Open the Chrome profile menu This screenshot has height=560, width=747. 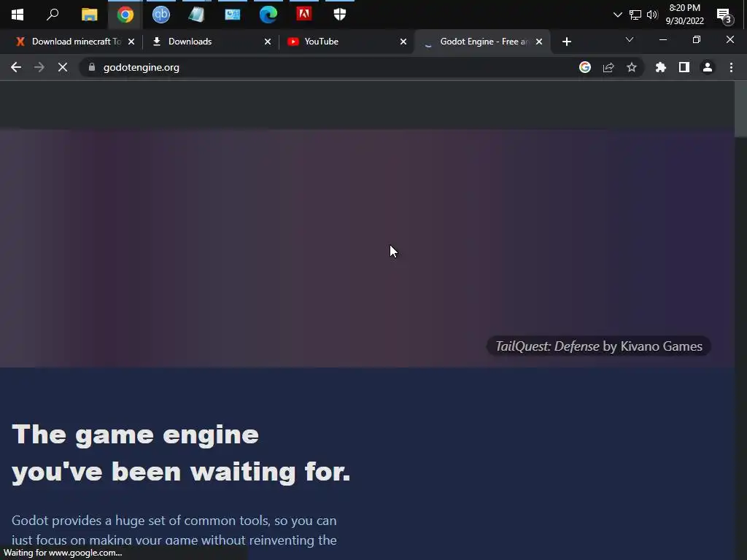tap(708, 68)
